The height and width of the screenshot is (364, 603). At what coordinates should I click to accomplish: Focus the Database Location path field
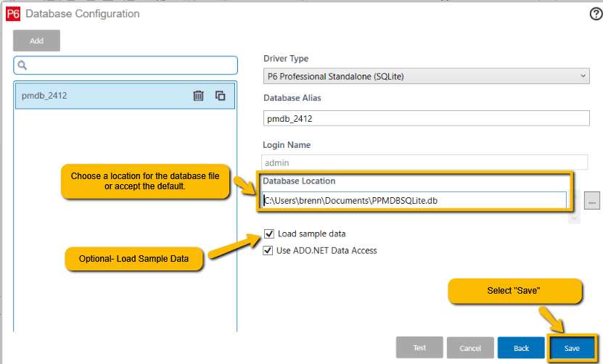(x=414, y=200)
